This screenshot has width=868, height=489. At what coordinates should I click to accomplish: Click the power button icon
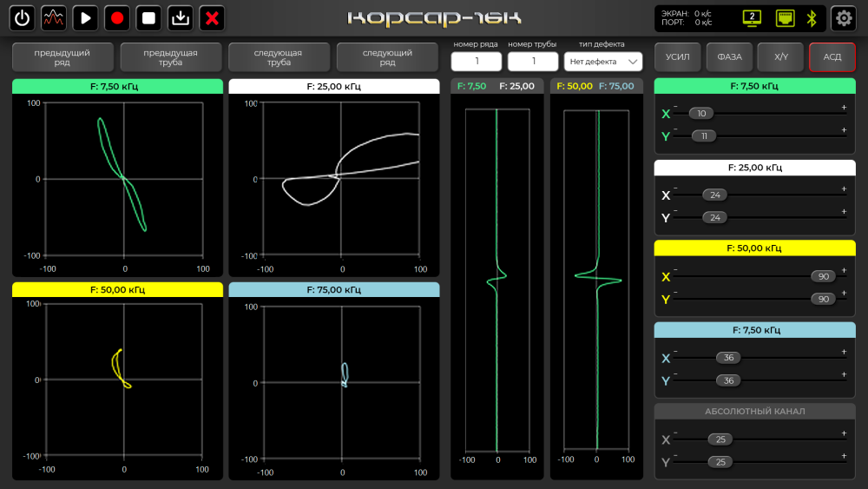coord(23,17)
